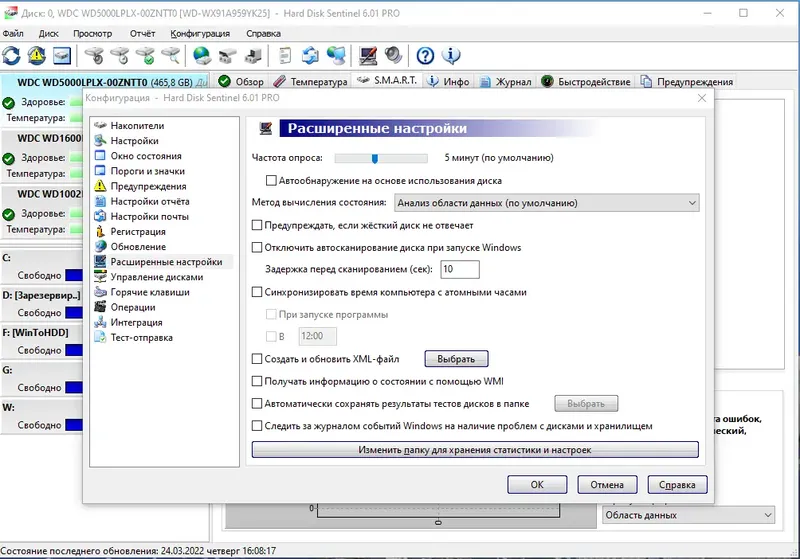
Task: Click the globe over disk toolbar icon
Action: point(202,56)
